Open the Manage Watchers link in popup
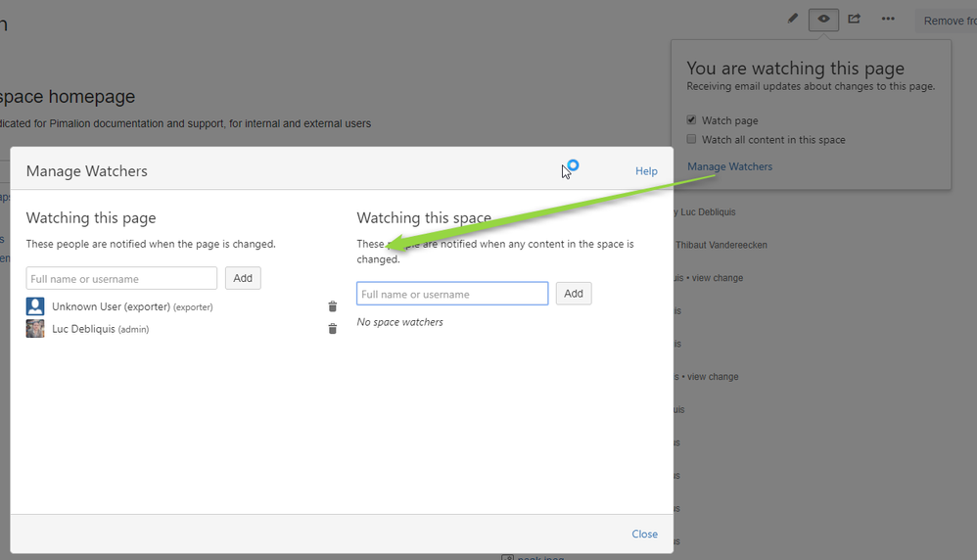This screenshot has width=977, height=560. point(729,166)
